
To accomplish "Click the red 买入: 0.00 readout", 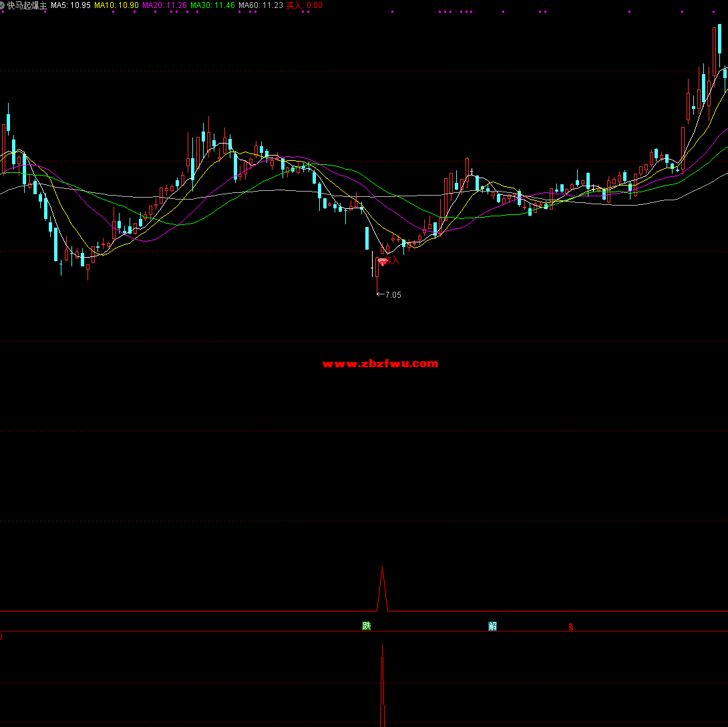I will [x=304, y=5].
